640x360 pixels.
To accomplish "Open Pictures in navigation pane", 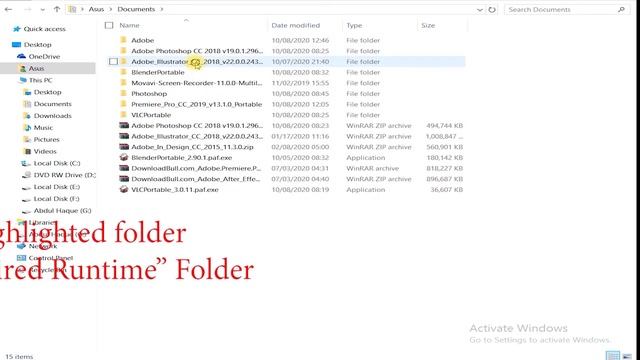I will pos(47,139).
